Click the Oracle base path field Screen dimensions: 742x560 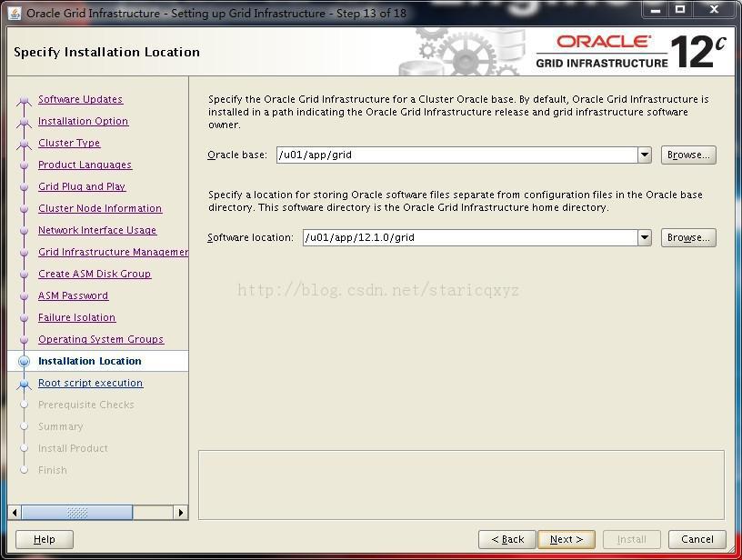tap(457, 155)
